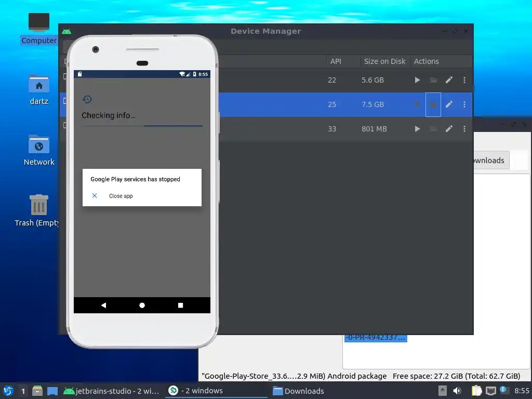Launch the API 22 device with play icon
Image resolution: width=532 pixels, height=399 pixels.
[x=417, y=80]
